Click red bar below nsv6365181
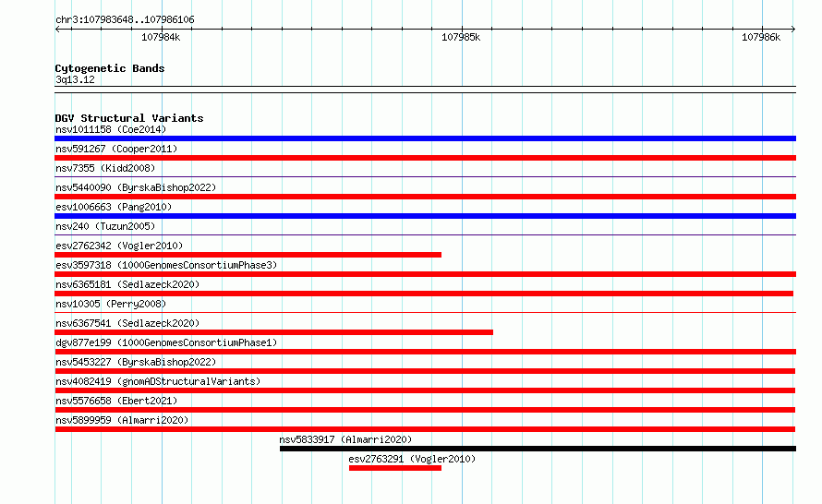The height and width of the screenshot is (504, 822). 424,294
